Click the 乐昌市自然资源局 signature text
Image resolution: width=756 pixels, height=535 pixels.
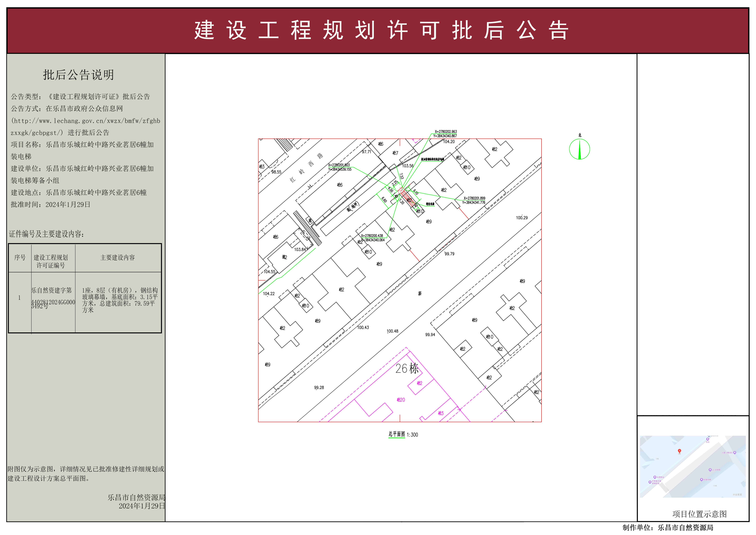click(x=136, y=497)
